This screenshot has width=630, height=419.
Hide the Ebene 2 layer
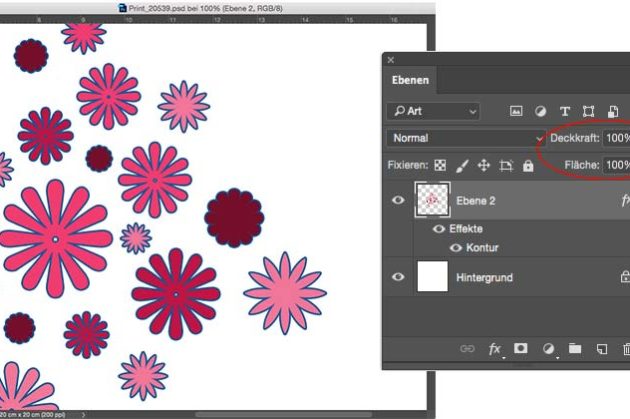pyautogui.click(x=398, y=201)
